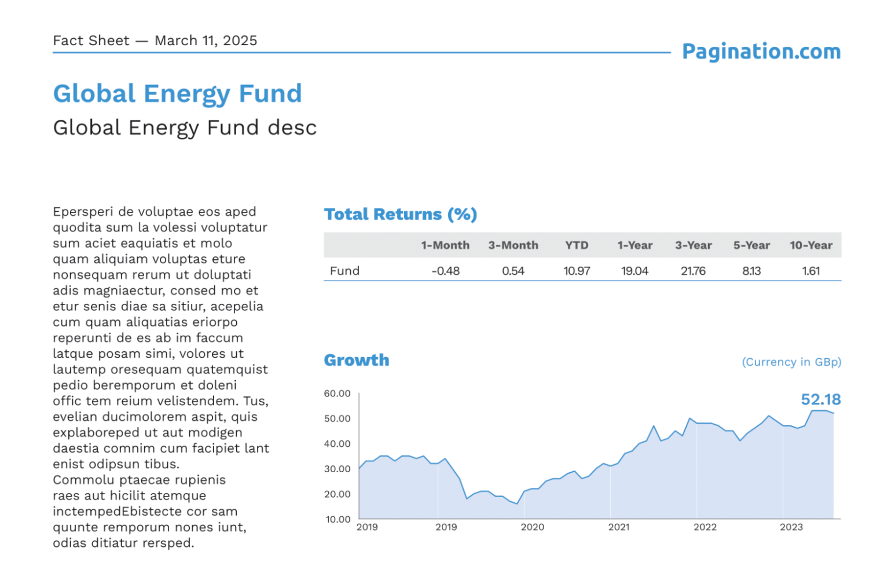Click the 10-Year column header
The height and width of the screenshot is (588, 895).
[x=810, y=245]
